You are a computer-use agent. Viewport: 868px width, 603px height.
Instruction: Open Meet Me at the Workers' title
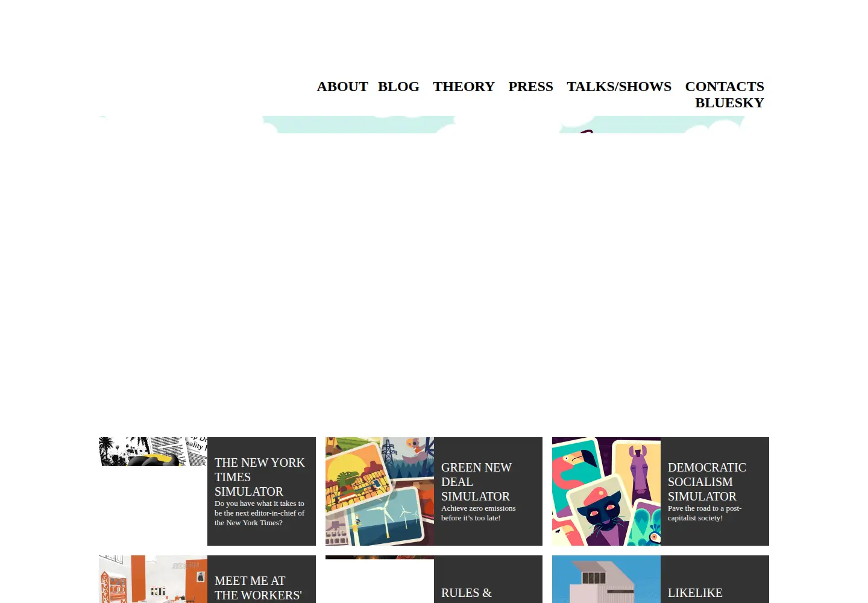tap(258, 588)
